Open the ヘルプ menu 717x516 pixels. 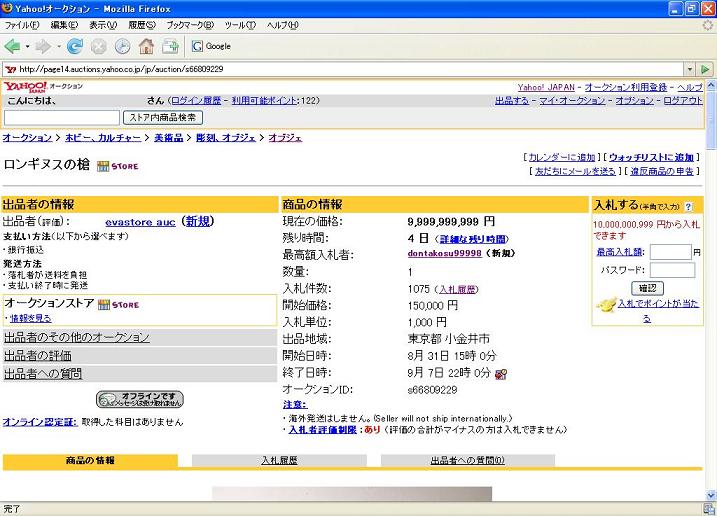click(282, 25)
